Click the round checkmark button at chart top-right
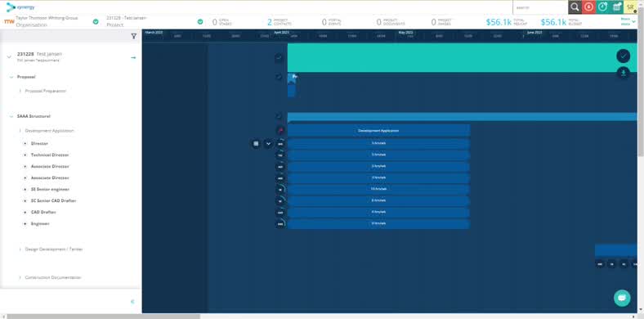This screenshot has height=319, width=644. point(623,56)
